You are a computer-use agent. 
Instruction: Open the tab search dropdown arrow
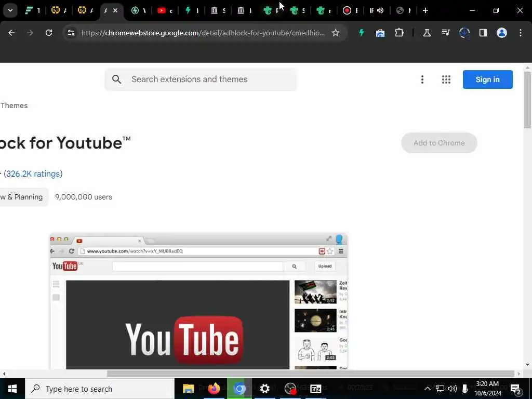[10, 10]
